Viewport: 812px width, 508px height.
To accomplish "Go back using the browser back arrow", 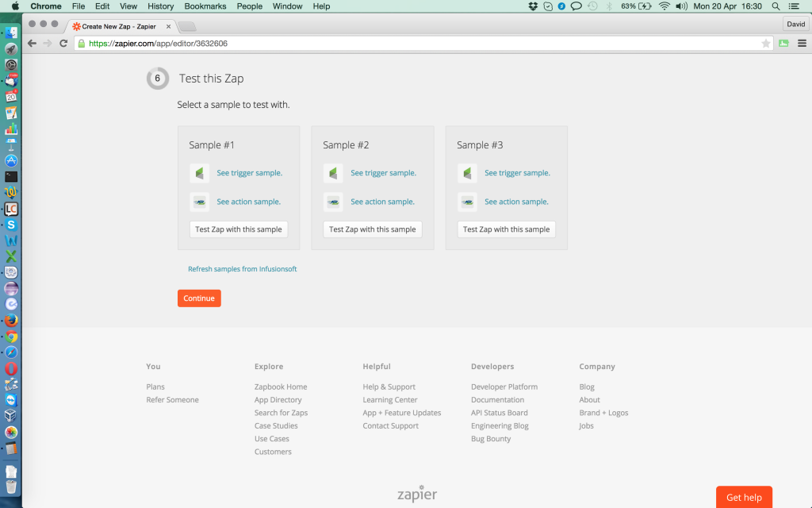I will click(32, 44).
